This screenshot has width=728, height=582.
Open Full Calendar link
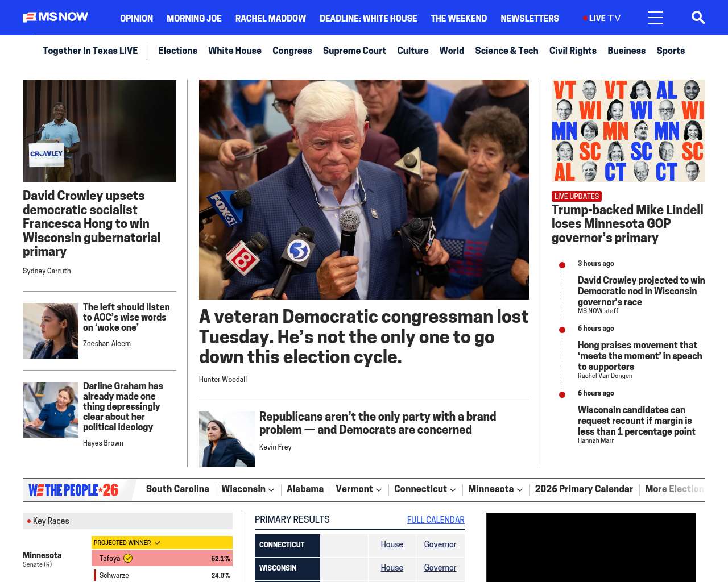pos(436,520)
